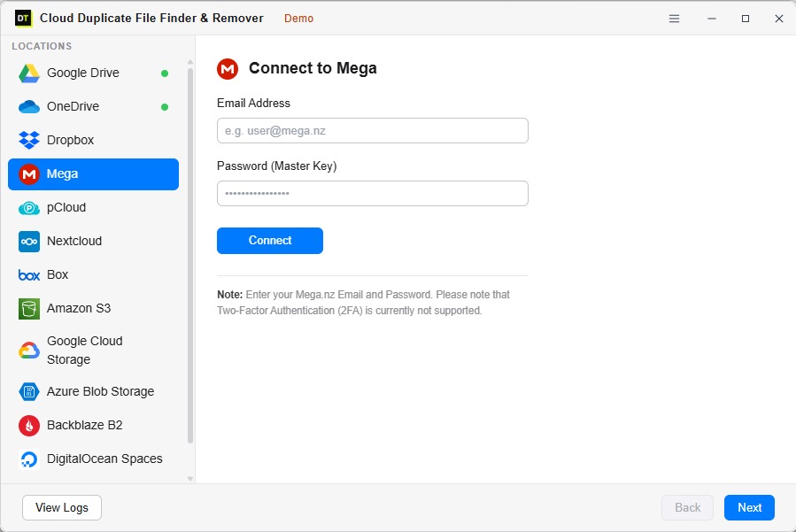Select Google Drive location
The height and width of the screenshot is (532, 796).
click(93, 73)
